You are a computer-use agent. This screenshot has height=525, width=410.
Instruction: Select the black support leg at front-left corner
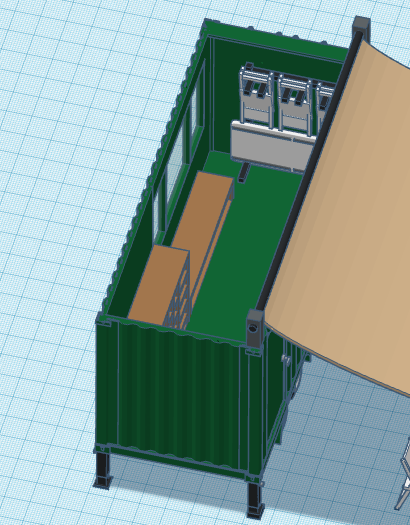coord(102,470)
